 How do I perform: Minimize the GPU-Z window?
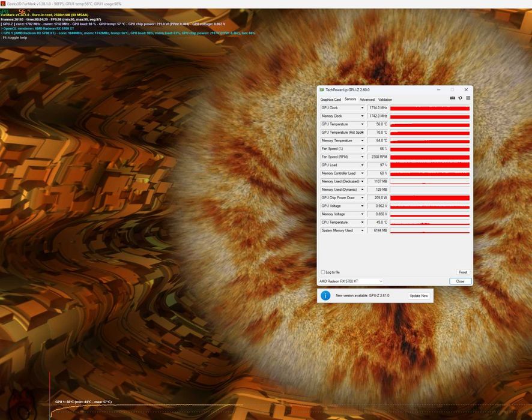pyautogui.click(x=439, y=90)
